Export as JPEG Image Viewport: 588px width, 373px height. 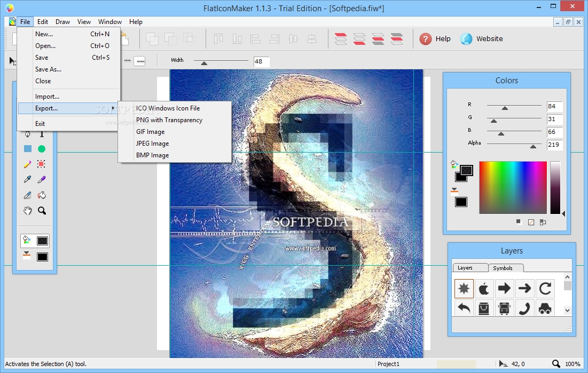175,143
